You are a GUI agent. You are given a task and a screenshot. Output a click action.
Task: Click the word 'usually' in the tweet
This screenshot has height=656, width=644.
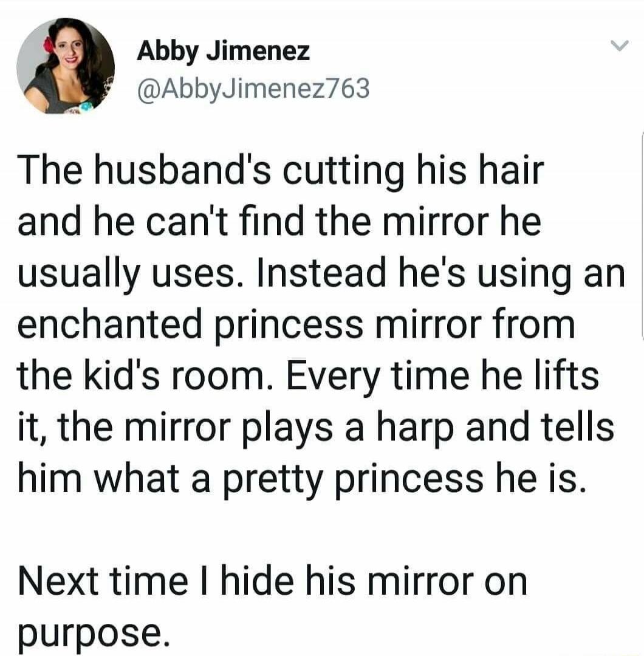pyautogui.click(x=78, y=275)
